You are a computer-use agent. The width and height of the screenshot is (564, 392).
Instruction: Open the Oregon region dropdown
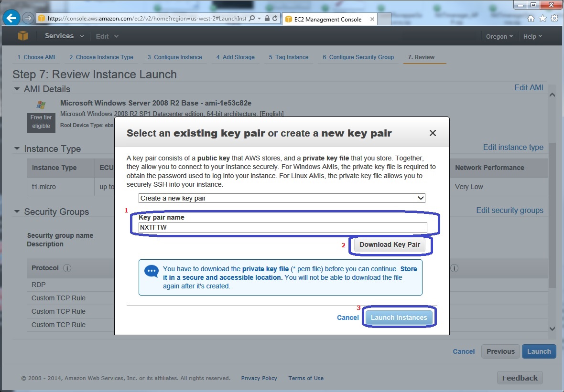tap(499, 36)
